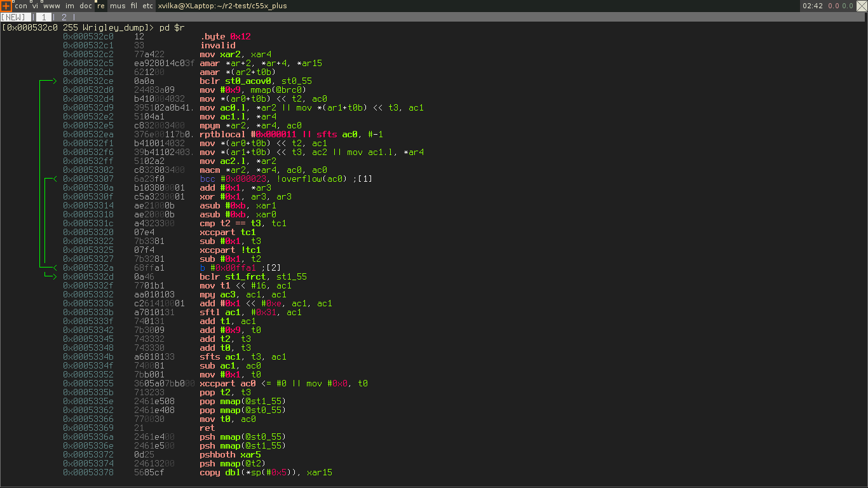Select the [NEW] terminal tab
The width and height of the screenshot is (868, 488).
(x=15, y=17)
